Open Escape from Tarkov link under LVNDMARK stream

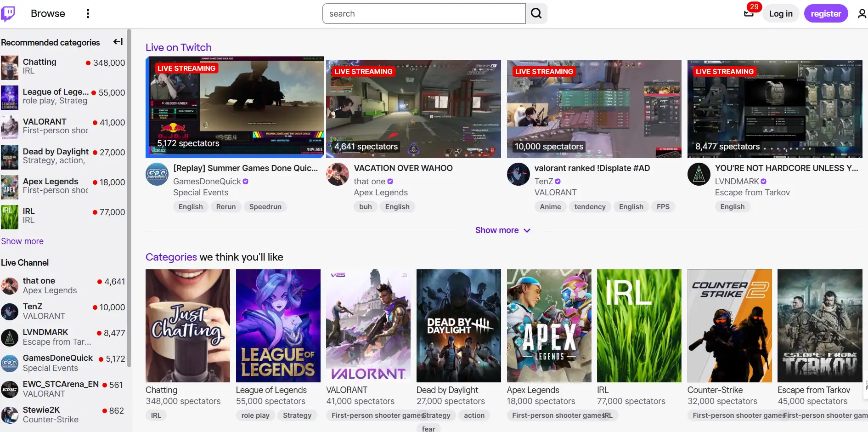pos(752,193)
